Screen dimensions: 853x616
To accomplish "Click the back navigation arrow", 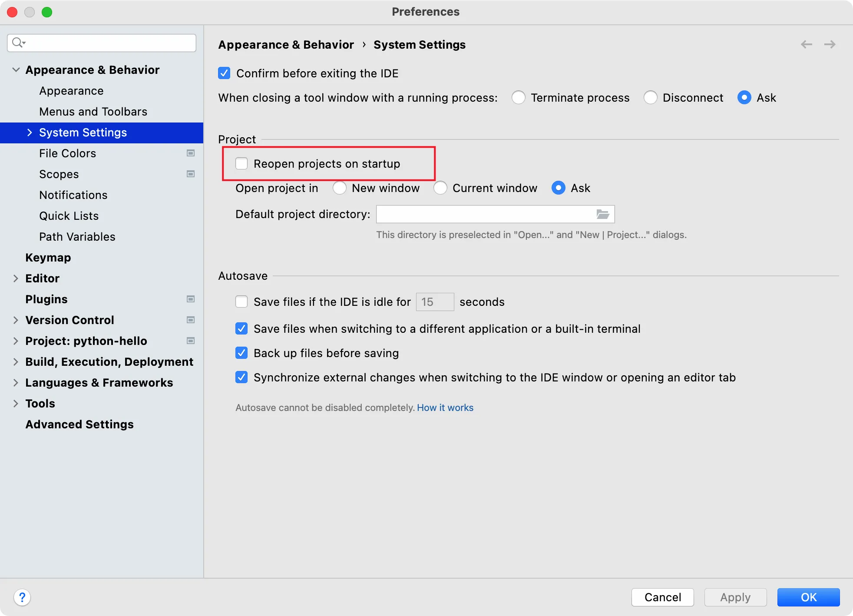I will click(806, 44).
